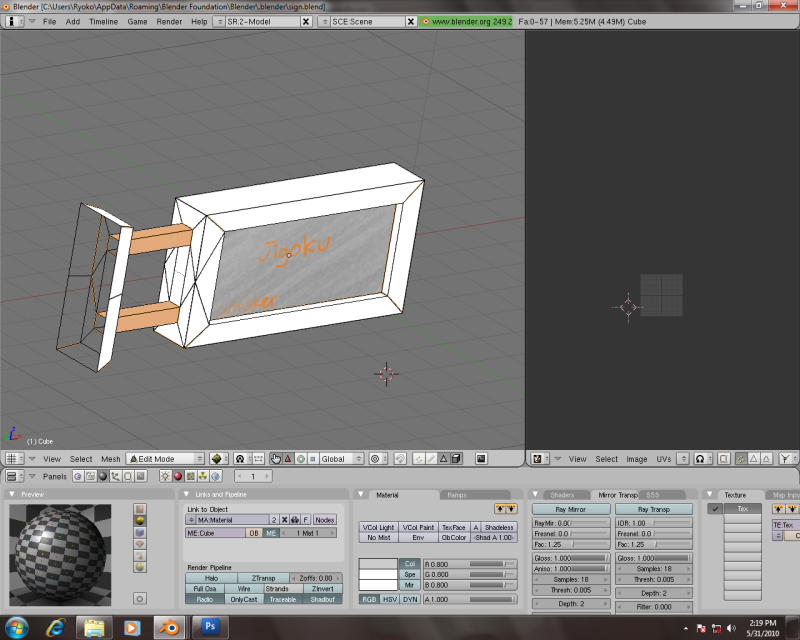Viewport: 800px width, 640px height.
Task: Open the Shading context sphere icon
Action: click(103, 476)
